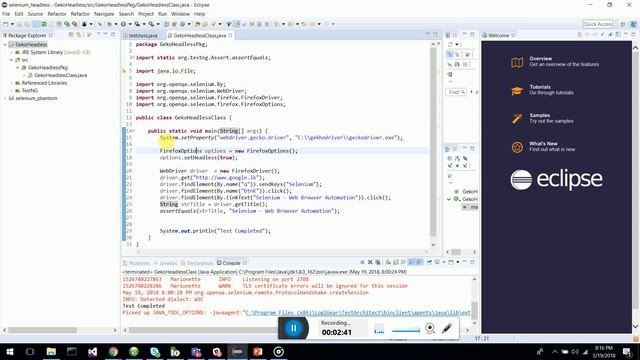Open the Navigate menu
Screen dimensions: 640x360
click(x=104, y=14)
